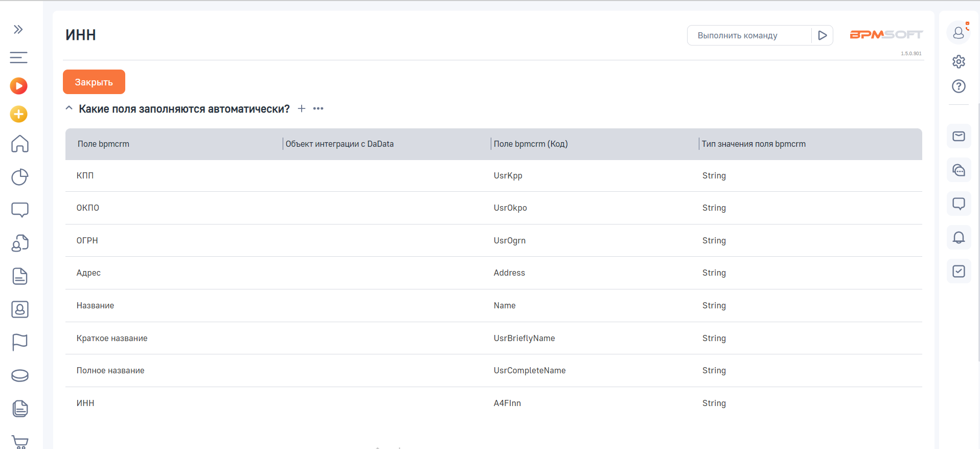Sort by the Поле bpmcrm column header
980x449 pixels.
(103, 144)
